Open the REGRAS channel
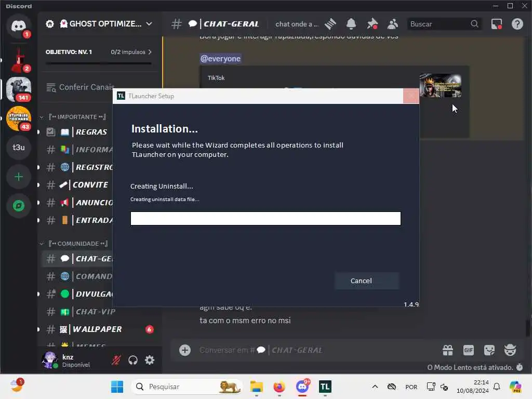The image size is (532, 399). coord(77,132)
